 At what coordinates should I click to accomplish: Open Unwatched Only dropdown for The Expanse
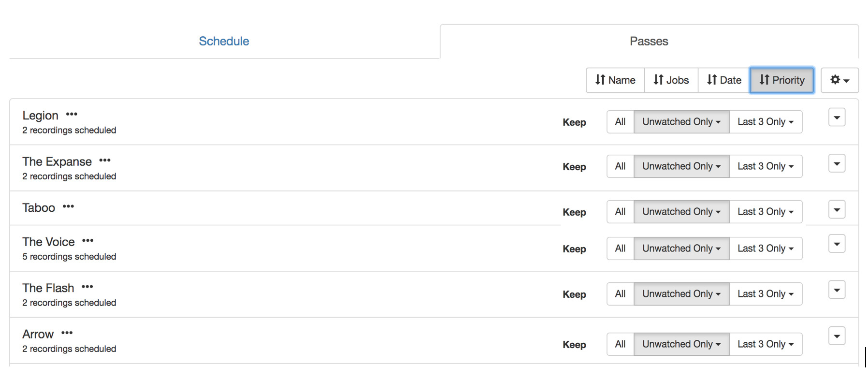pos(681,166)
